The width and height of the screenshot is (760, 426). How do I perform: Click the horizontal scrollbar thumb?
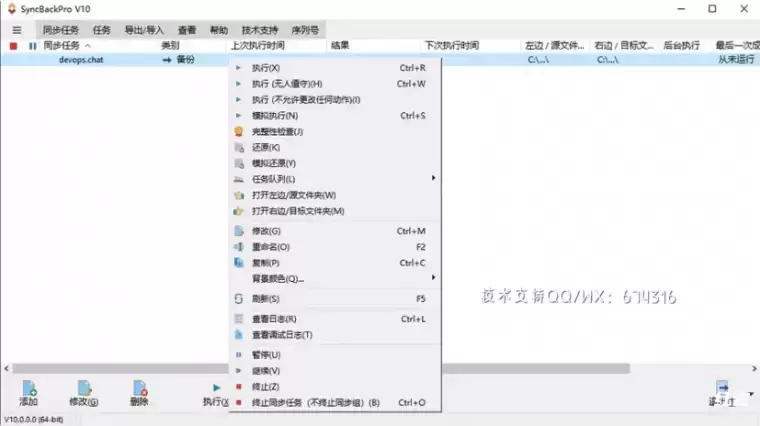point(321,369)
